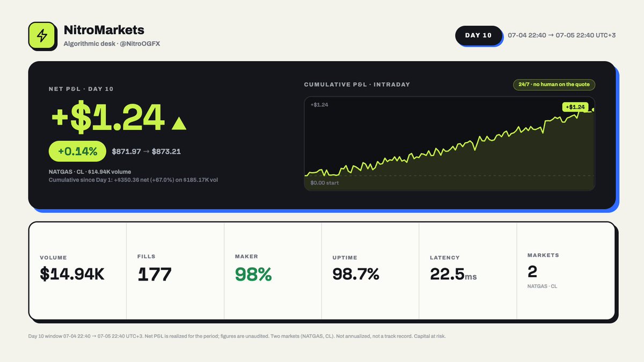Click the NitroMarkets title
Viewport: 644px width, 362px height.
(104, 30)
